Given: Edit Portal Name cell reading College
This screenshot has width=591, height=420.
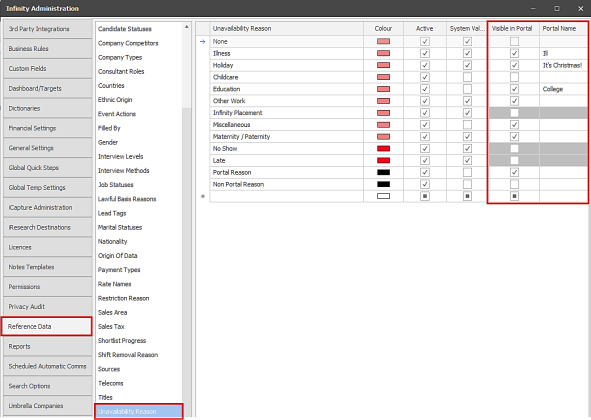Looking at the screenshot, I should click(x=563, y=89).
